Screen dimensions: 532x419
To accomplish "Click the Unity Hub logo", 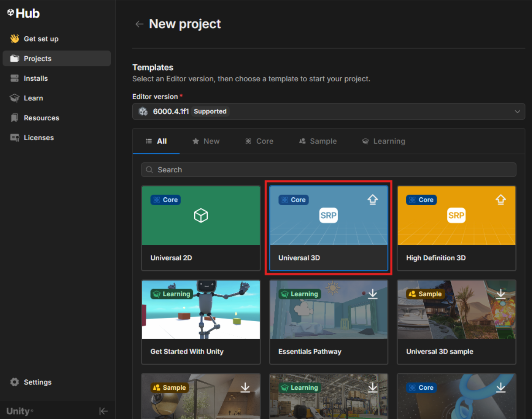I will [24, 14].
